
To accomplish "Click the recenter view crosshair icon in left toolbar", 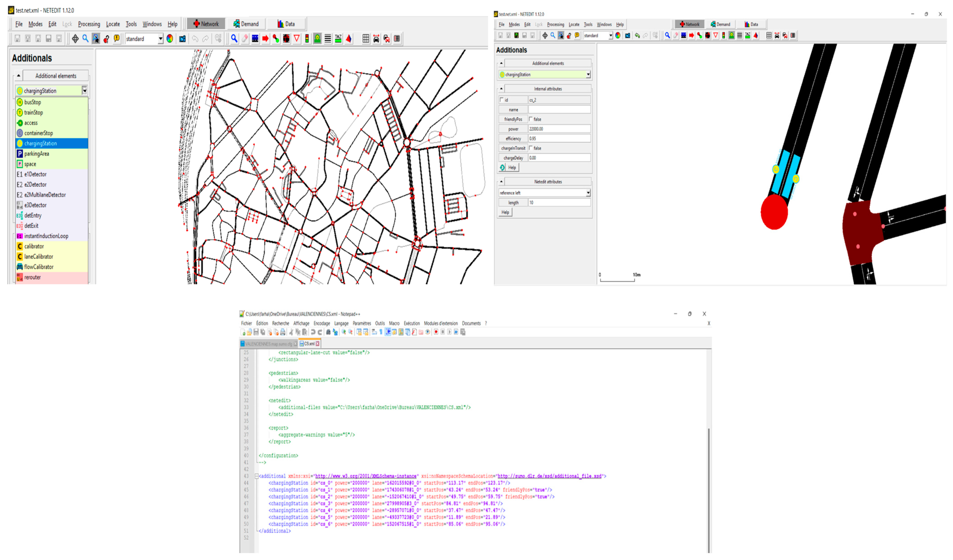I will coord(75,39).
